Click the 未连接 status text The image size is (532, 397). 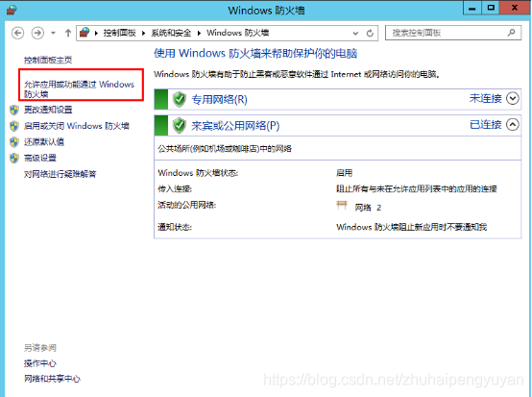[x=486, y=98]
